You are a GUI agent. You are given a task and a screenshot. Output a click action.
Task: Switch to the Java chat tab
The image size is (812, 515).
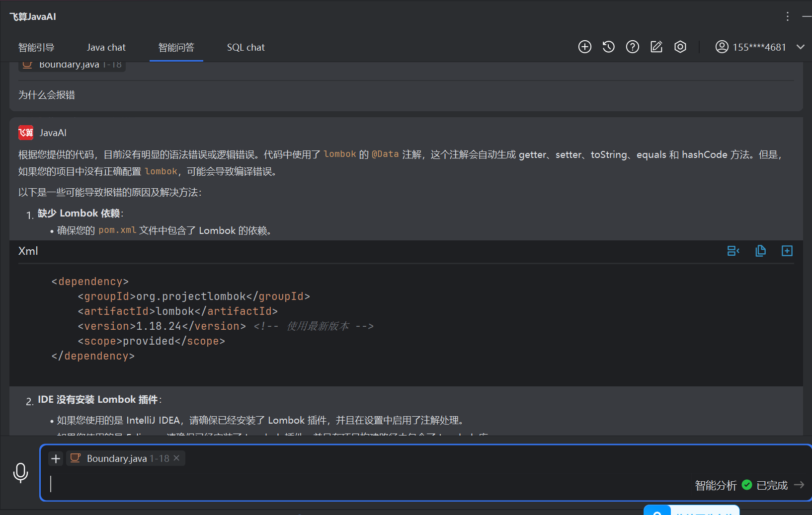[x=106, y=47]
